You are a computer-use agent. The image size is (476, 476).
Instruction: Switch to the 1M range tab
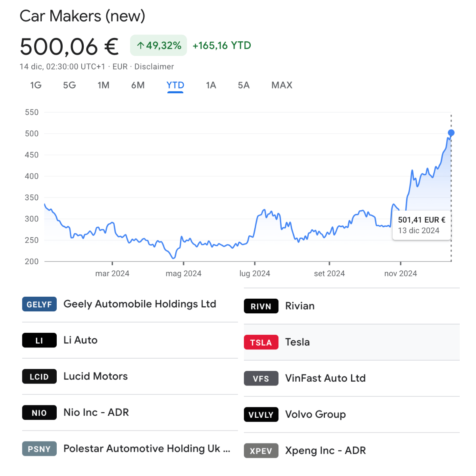pyautogui.click(x=104, y=85)
